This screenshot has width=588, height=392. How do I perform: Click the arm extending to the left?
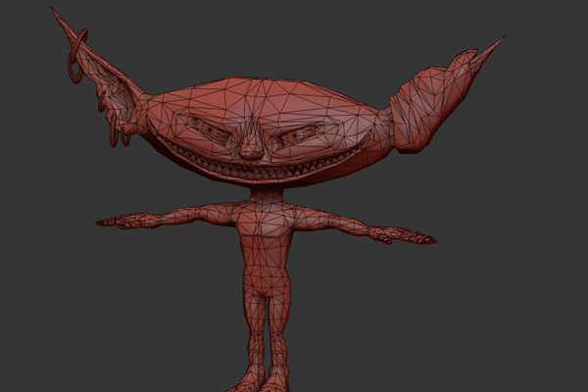(176, 214)
